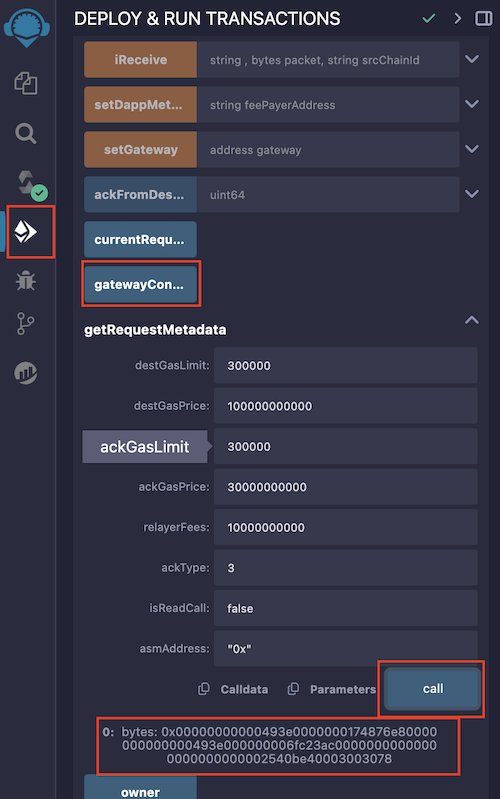This screenshot has height=799, width=500.
Task: Copy Parameters to clipboard icon
Action: (x=293, y=689)
